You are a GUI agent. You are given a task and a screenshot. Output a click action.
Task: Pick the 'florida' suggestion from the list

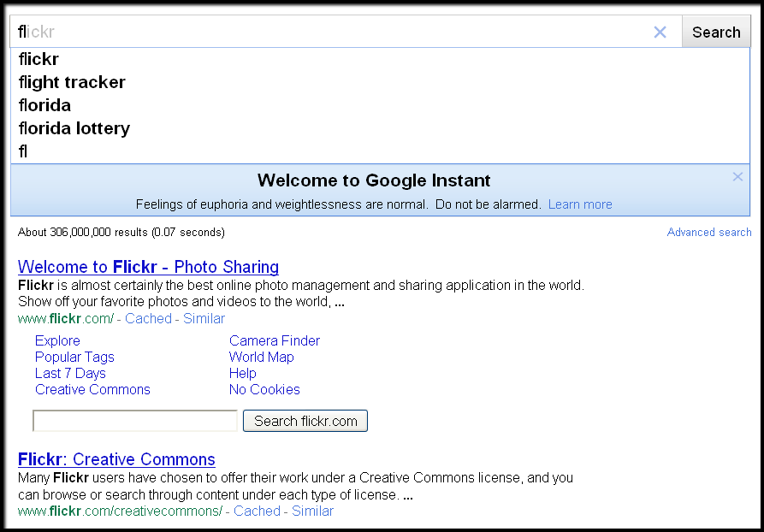click(x=44, y=105)
